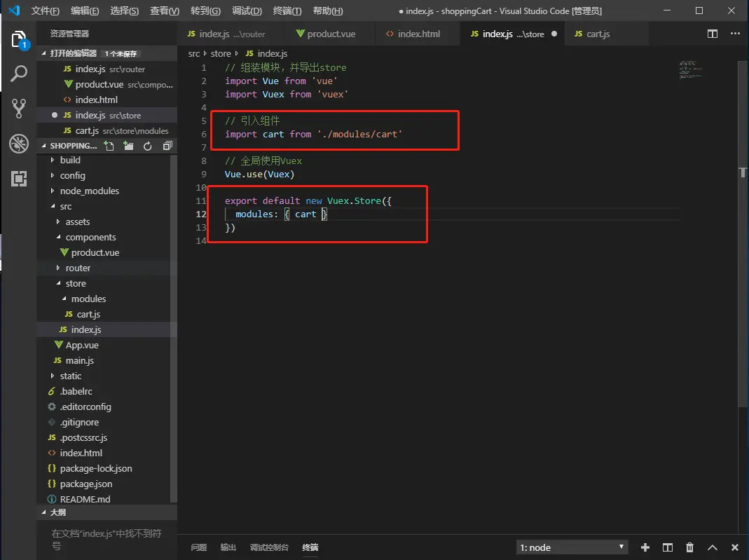Switch to the index.html editor tab
The height and width of the screenshot is (560, 749).
tap(418, 34)
